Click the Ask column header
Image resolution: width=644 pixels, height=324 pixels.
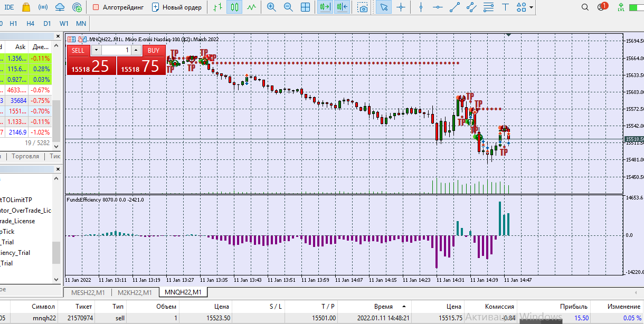(x=20, y=47)
